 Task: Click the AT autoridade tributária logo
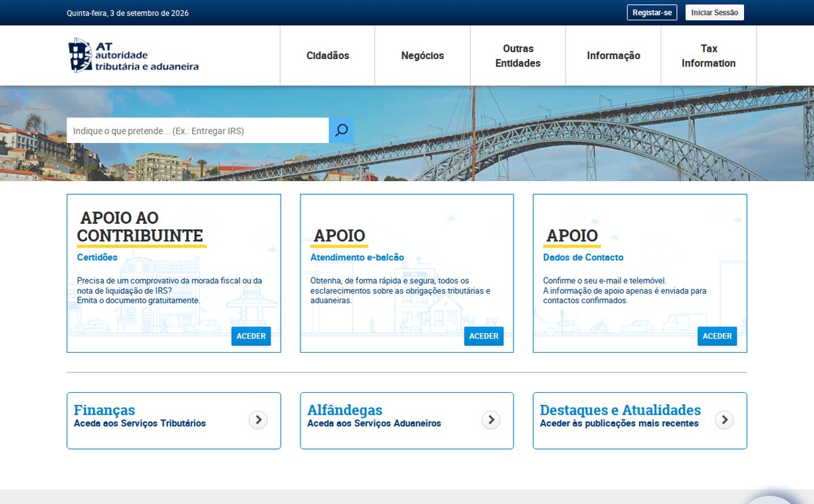tap(133, 55)
